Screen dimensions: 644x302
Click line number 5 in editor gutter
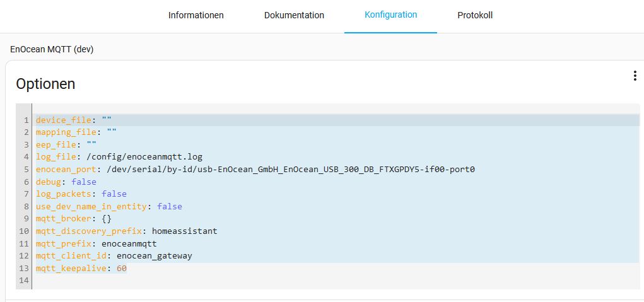[26, 170]
